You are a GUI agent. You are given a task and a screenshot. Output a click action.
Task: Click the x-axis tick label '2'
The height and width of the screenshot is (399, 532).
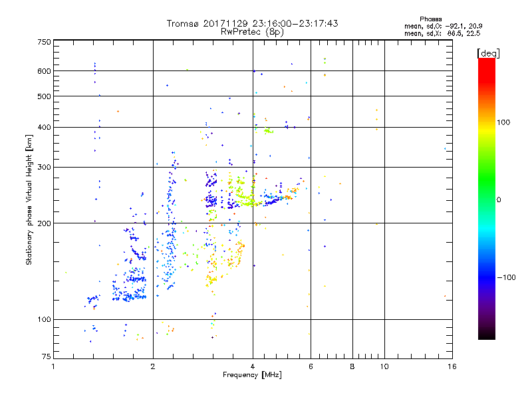(x=153, y=366)
